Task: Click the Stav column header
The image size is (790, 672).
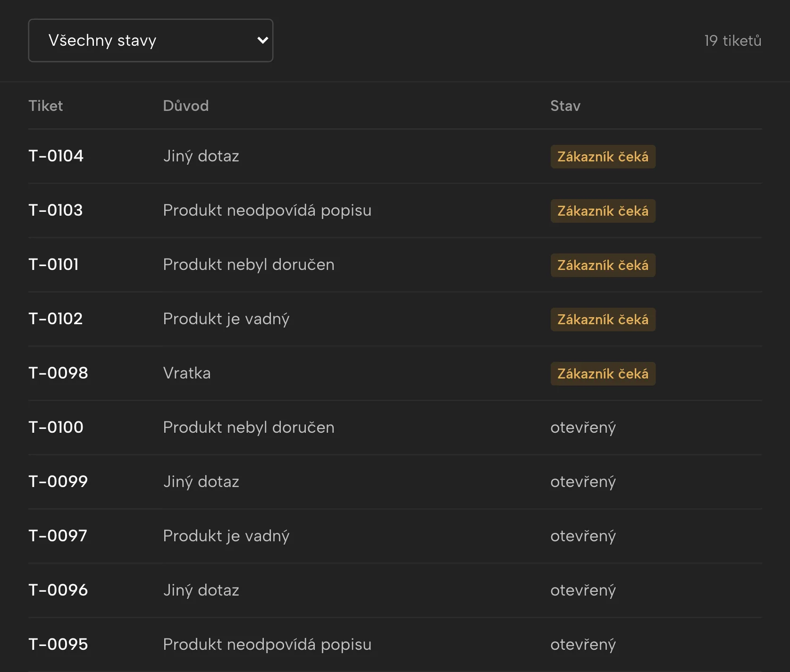Action: [x=565, y=106]
